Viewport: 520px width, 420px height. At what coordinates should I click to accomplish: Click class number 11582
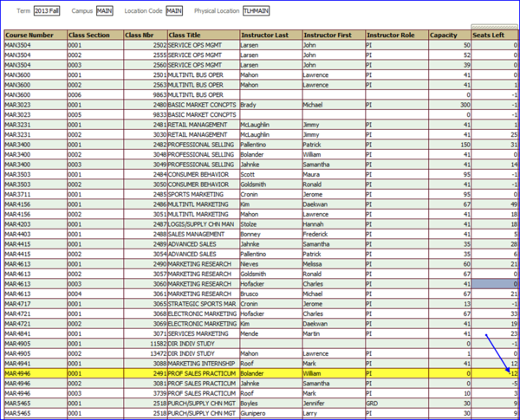[159, 344]
